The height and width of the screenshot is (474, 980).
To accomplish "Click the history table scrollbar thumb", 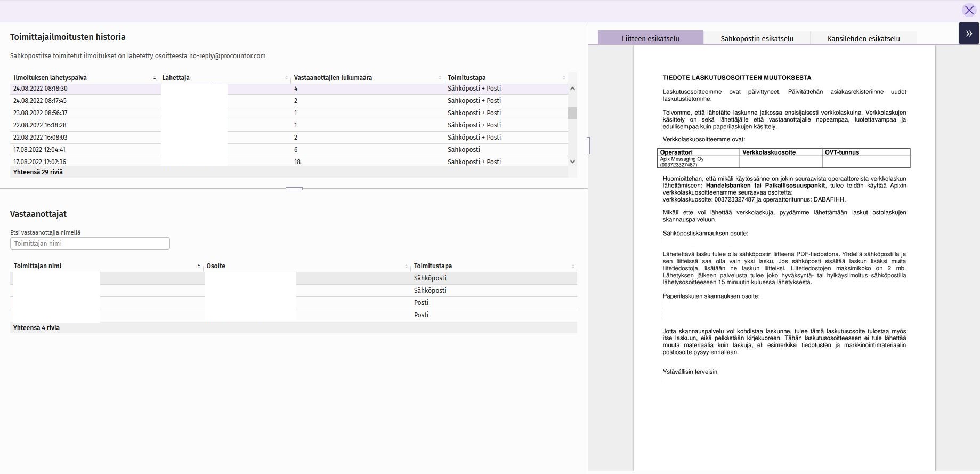I will [x=572, y=113].
